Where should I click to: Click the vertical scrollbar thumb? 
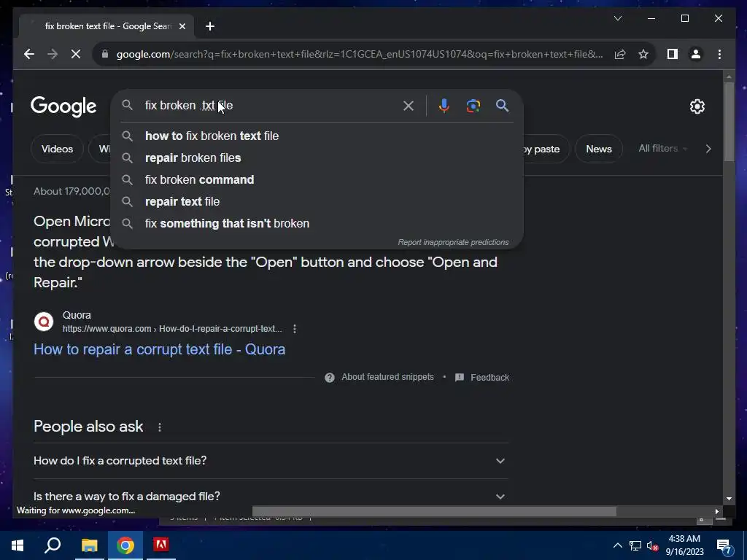pyautogui.click(x=729, y=122)
